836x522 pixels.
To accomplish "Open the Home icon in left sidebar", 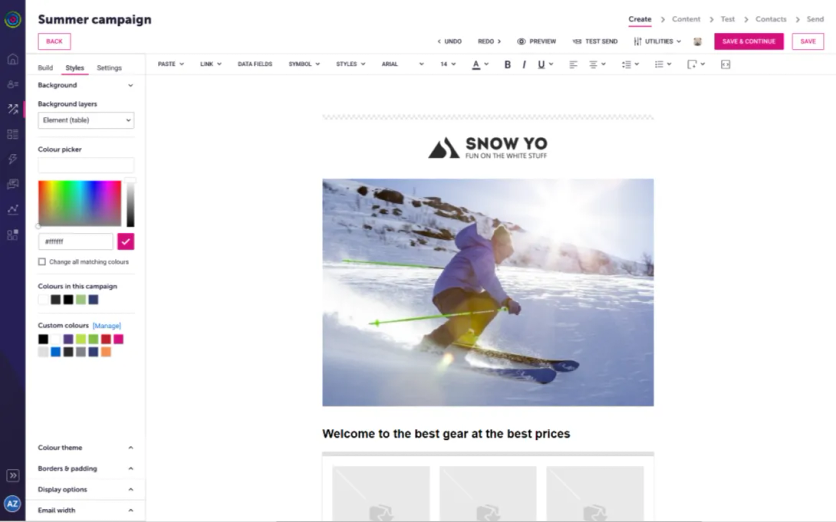I will point(13,59).
